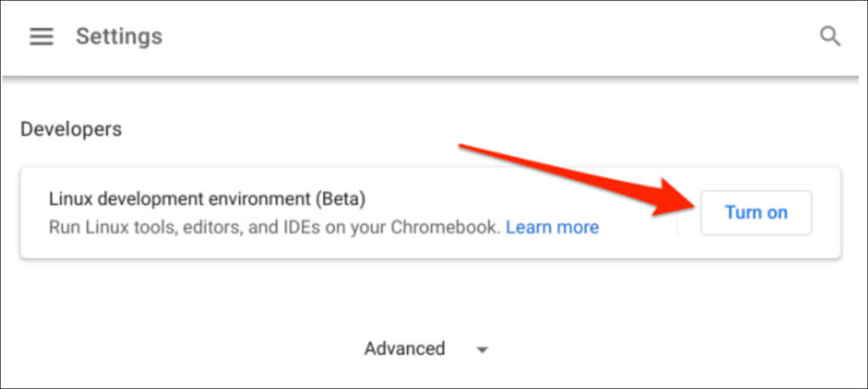Click the dropdown arrow beside Advanced
This screenshot has height=389, width=868.
481,349
